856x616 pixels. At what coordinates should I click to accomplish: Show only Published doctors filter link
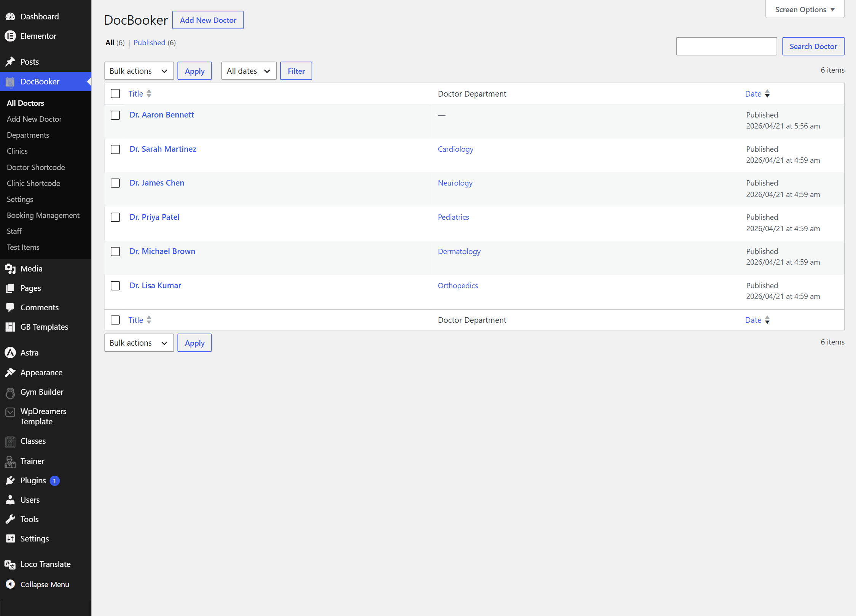tap(149, 43)
